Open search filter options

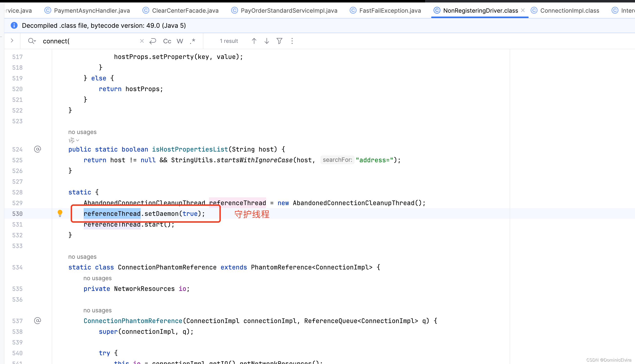click(x=279, y=41)
